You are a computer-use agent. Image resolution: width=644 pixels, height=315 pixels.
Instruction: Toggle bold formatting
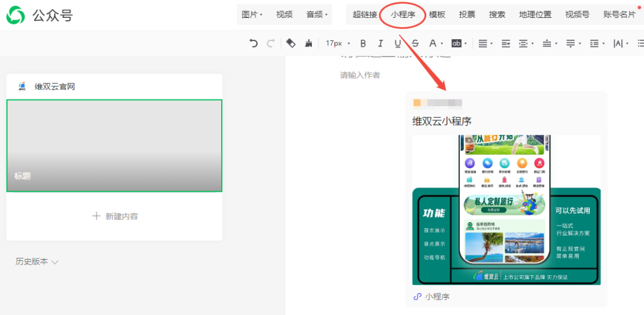(x=363, y=43)
